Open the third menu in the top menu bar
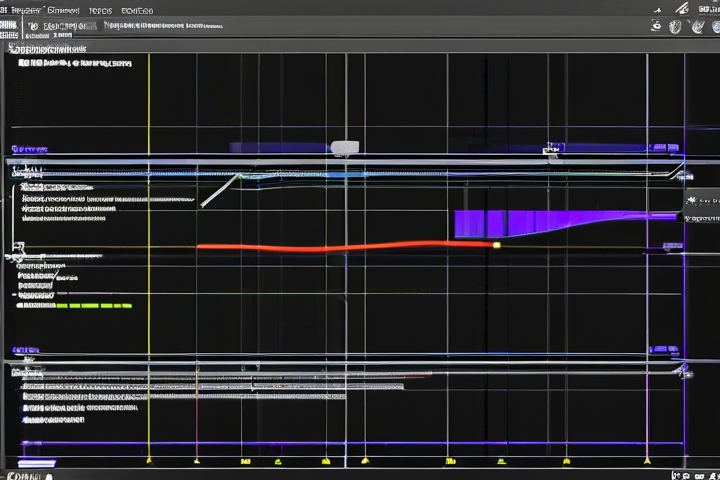The width and height of the screenshot is (720, 480). point(100,10)
